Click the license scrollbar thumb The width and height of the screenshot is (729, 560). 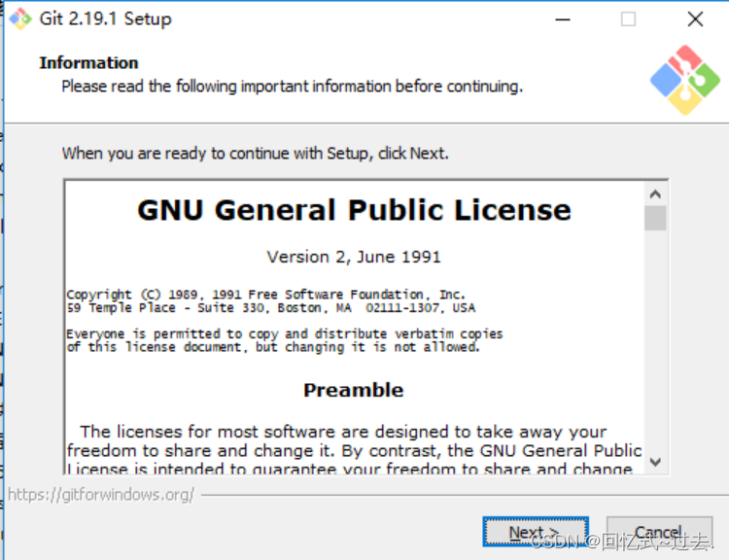(655, 218)
